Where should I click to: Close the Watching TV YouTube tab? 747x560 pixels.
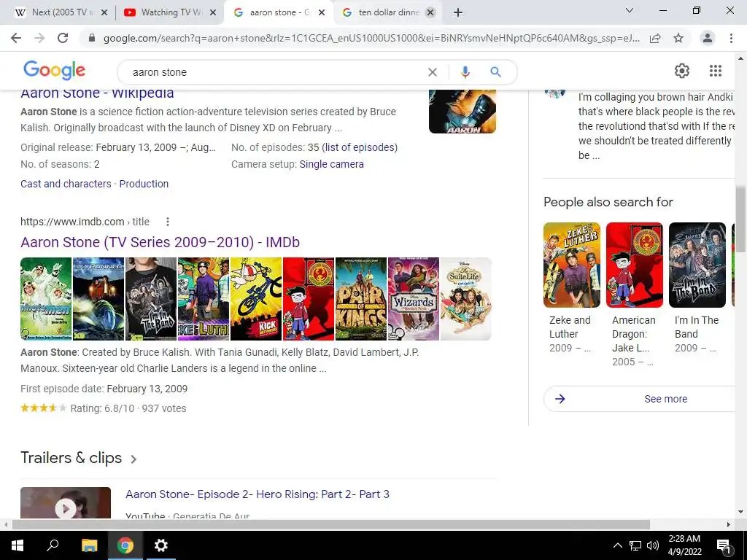point(214,13)
